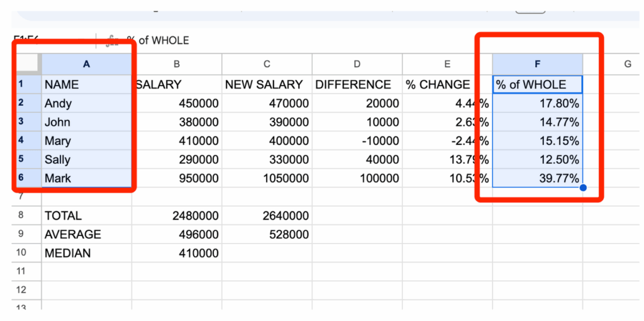Click the DIFFERENCE header cell
Image resolution: width=644 pixels, height=321 pixels.
[357, 84]
